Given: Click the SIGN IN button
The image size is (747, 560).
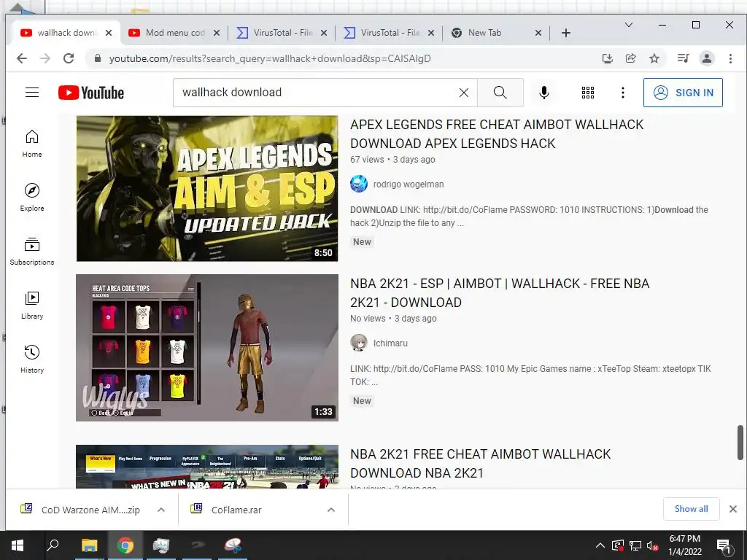Looking at the screenshot, I should click(x=683, y=93).
